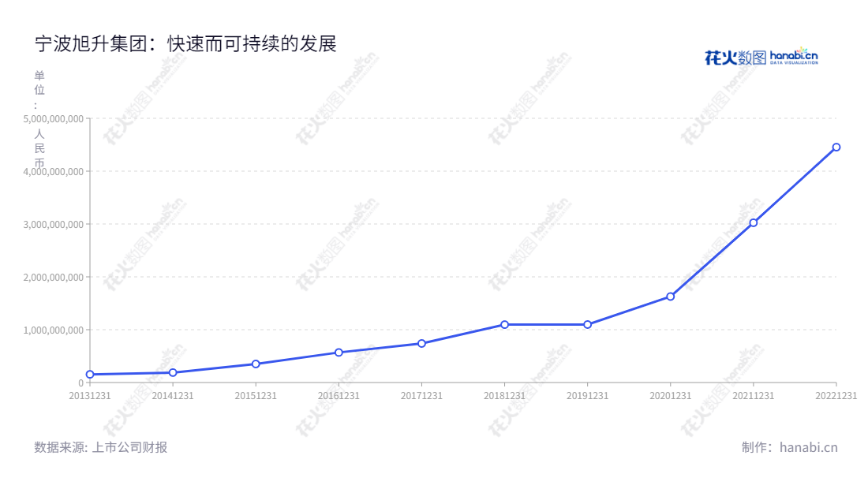Click the 20181231 data point marker
Image resolution: width=868 pixels, height=489 pixels.
pyautogui.click(x=504, y=325)
